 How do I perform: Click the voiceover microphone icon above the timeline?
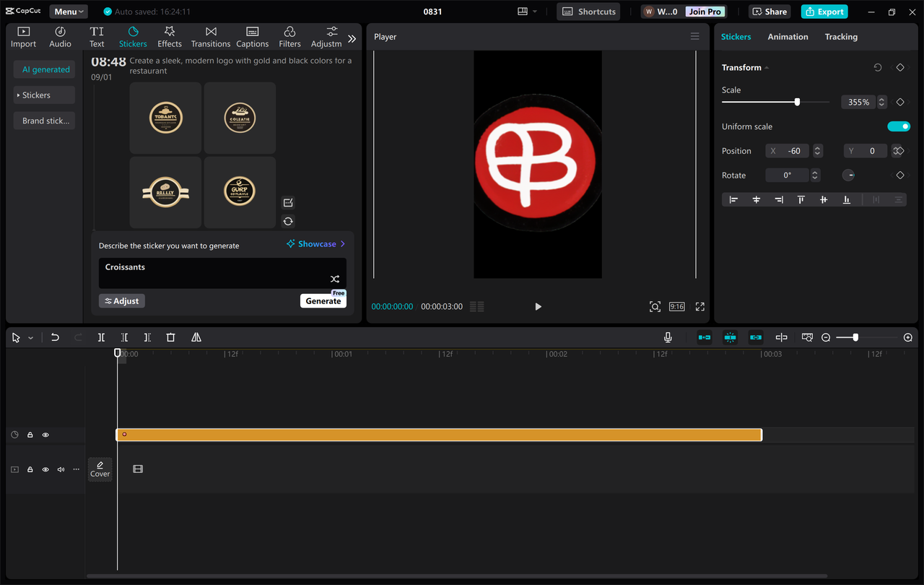click(668, 337)
